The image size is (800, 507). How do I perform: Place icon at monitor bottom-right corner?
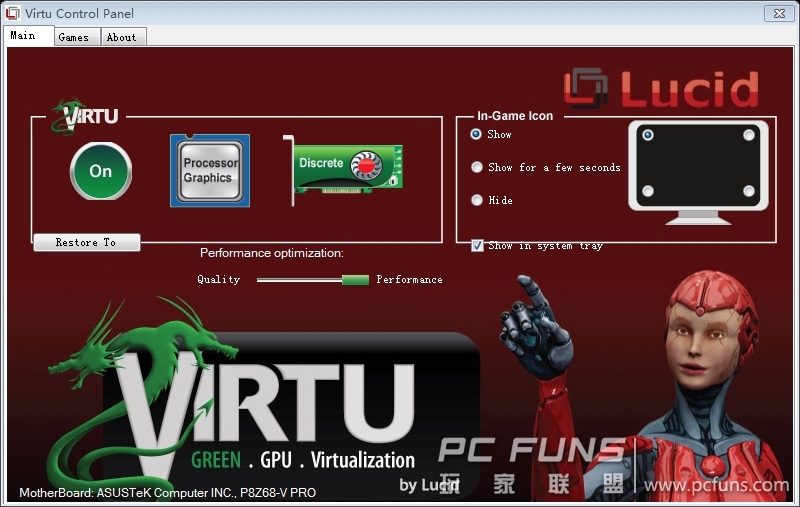748,191
